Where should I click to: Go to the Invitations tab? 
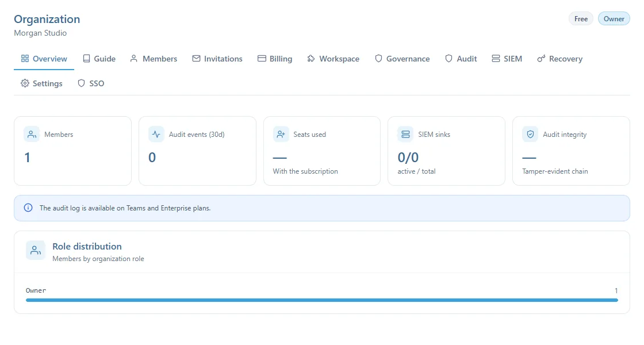pos(217,59)
